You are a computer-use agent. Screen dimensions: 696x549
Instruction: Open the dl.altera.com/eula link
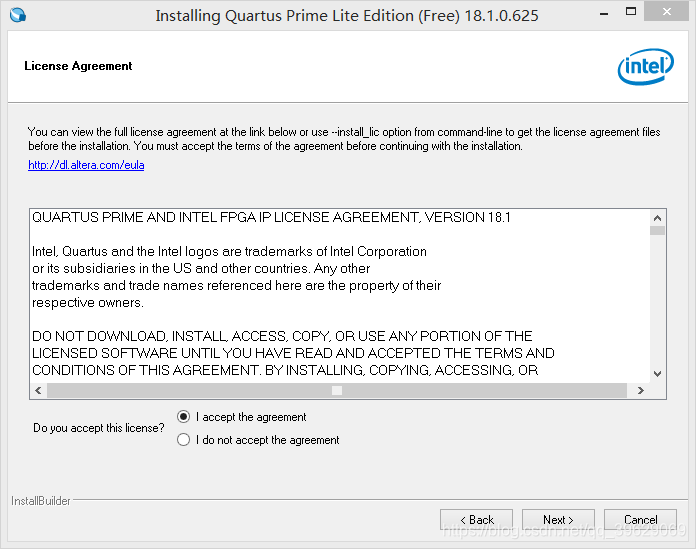(x=86, y=165)
